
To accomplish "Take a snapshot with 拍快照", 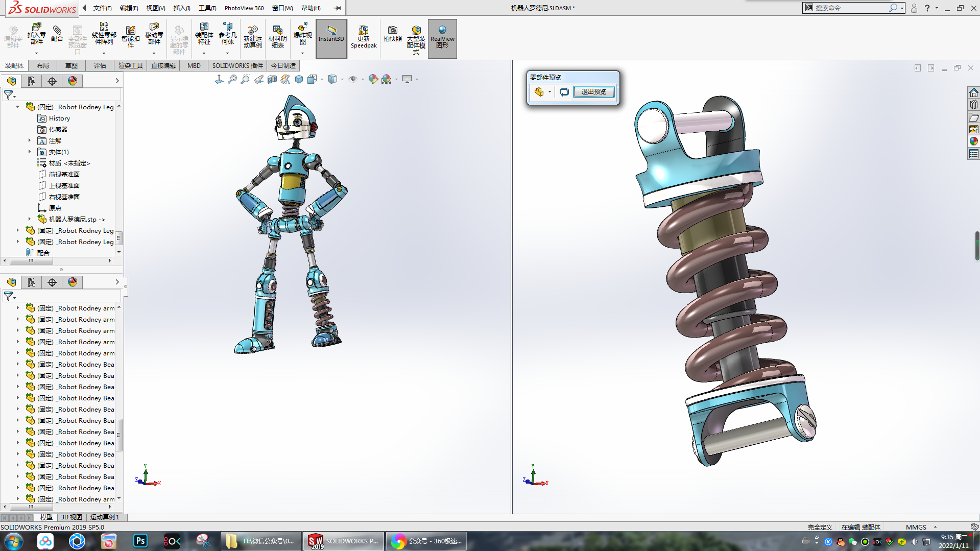I will coord(392,34).
